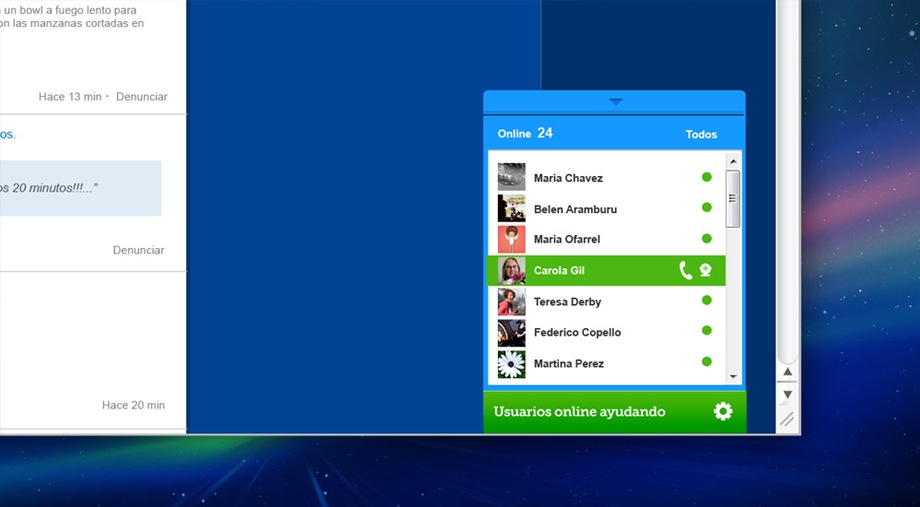Switch to the Todos tab
Viewport: 920px width, 507px height.
(x=700, y=134)
